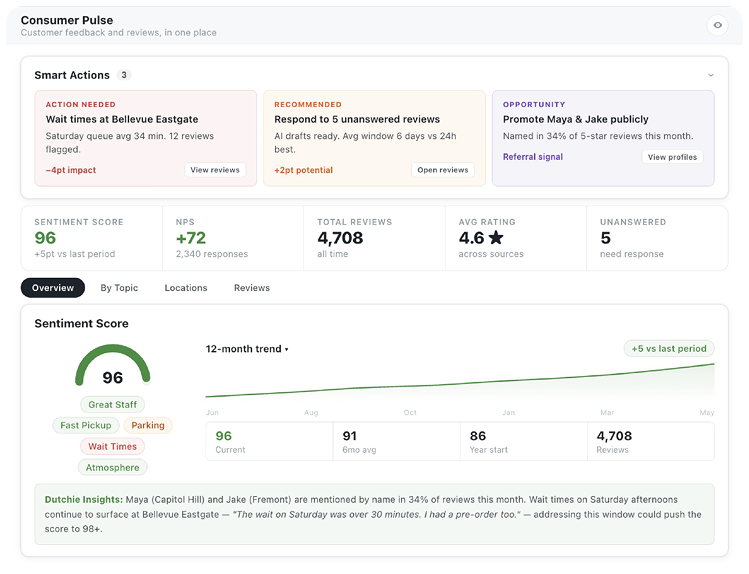
Task: Click the OPPORTUNITY label
Action: [x=534, y=105]
